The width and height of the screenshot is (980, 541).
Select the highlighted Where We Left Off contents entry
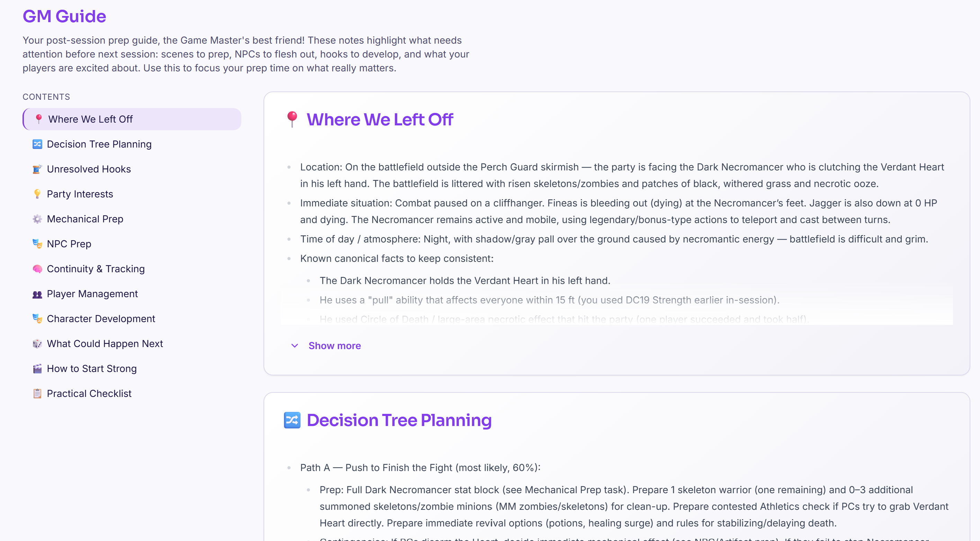132,119
